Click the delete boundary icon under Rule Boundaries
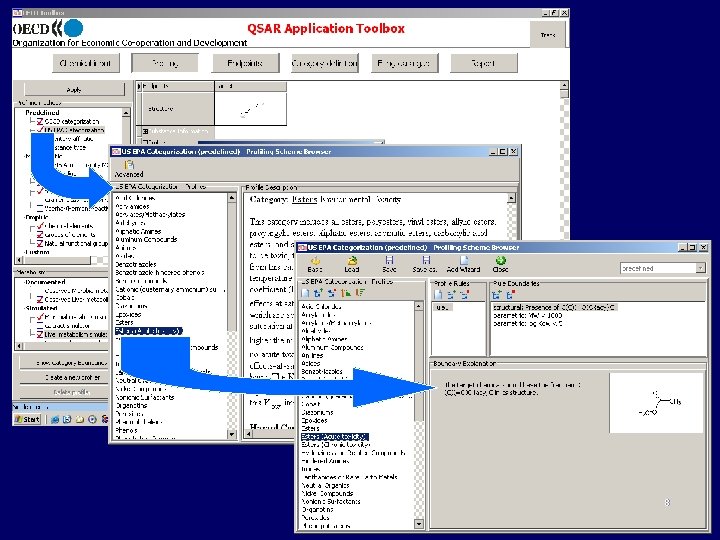 (x=510, y=295)
